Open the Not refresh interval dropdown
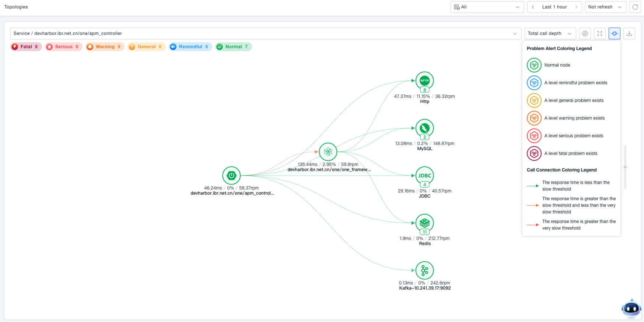The width and height of the screenshot is (644, 322). (605, 7)
